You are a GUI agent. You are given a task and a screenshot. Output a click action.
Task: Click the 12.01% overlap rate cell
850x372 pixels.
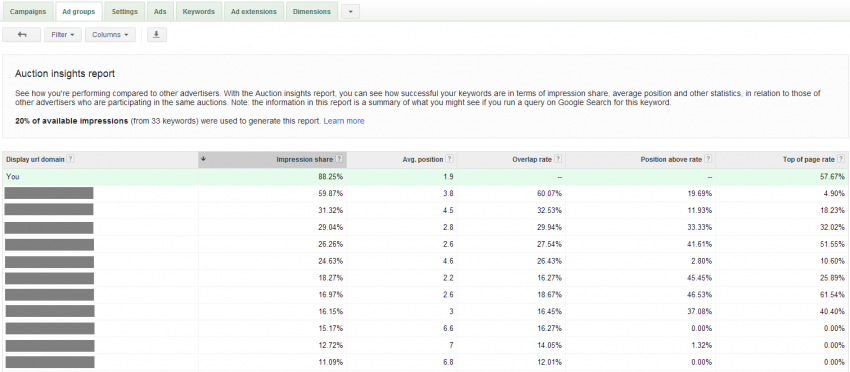[x=549, y=362]
